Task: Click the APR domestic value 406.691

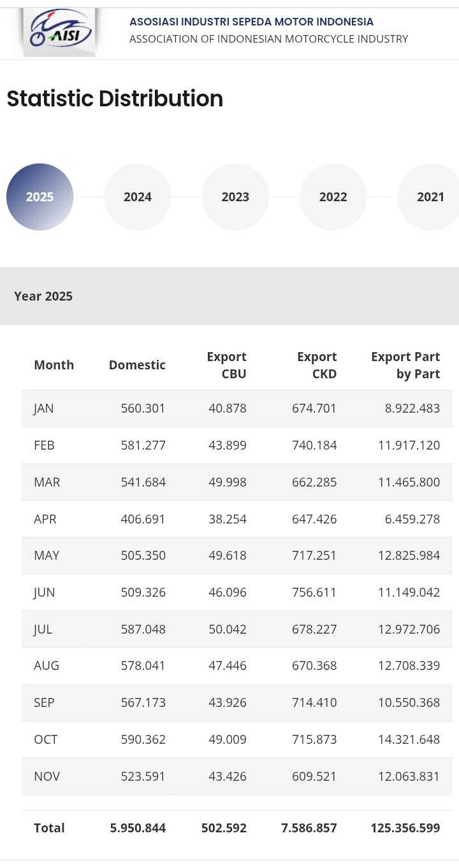Action: pyautogui.click(x=143, y=519)
